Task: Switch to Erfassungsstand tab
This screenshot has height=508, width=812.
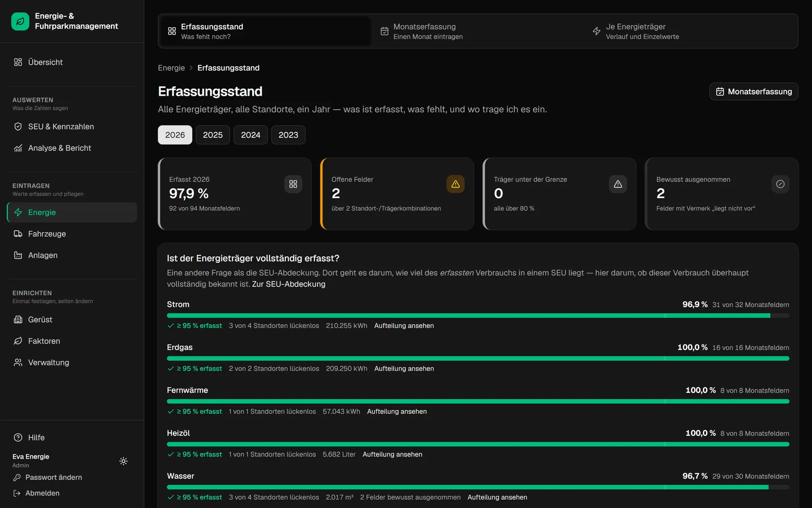Action: click(266, 31)
